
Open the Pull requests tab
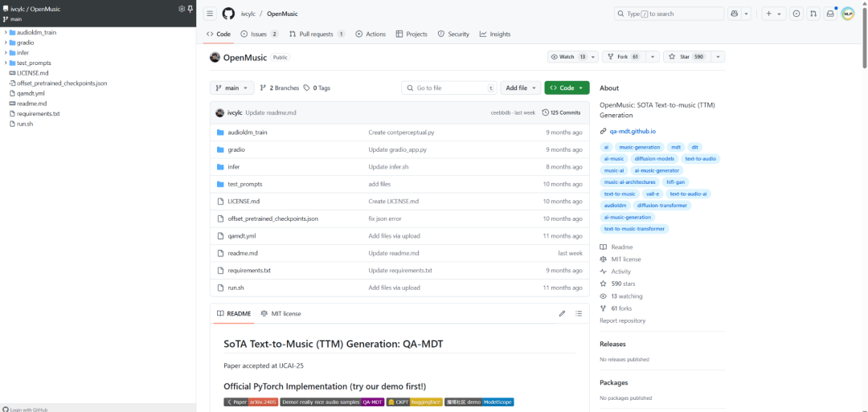tap(317, 34)
